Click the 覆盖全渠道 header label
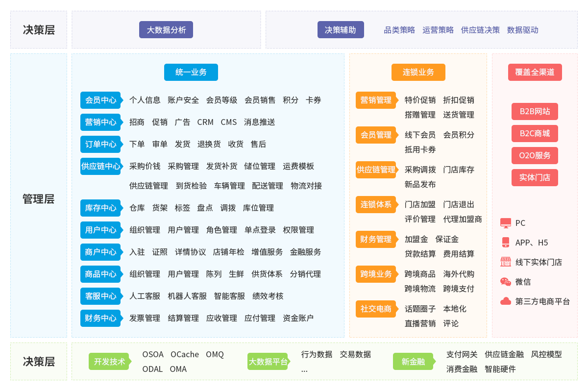Screen dimensions: 588x392 [535, 73]
